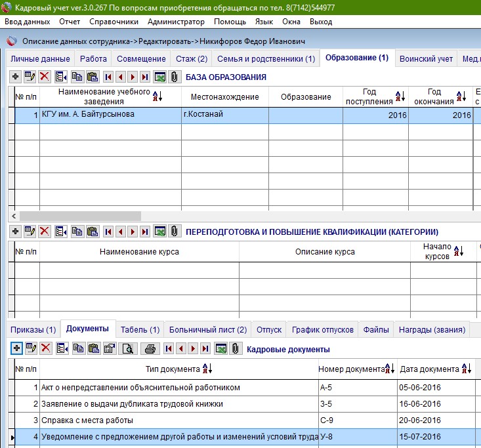Screen dimensions: 481x448
Task: Click red X delete icon in education toolbar
Action: (45, 77)
